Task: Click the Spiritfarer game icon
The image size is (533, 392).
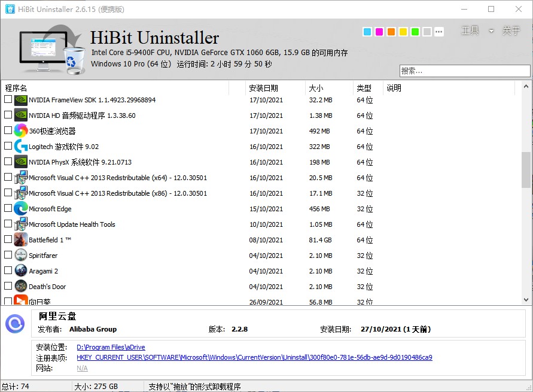Action: point(21,255)
